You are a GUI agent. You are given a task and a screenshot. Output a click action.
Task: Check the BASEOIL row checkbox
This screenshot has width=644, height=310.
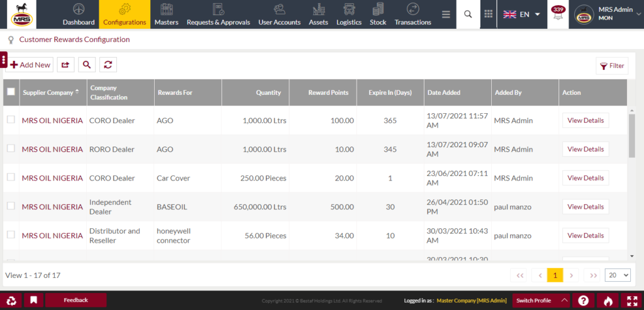click(x=11, y=206)
